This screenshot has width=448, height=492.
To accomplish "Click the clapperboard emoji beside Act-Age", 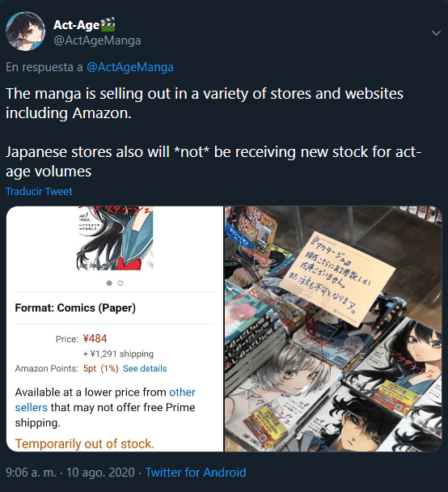I will [x=108, y=24].
